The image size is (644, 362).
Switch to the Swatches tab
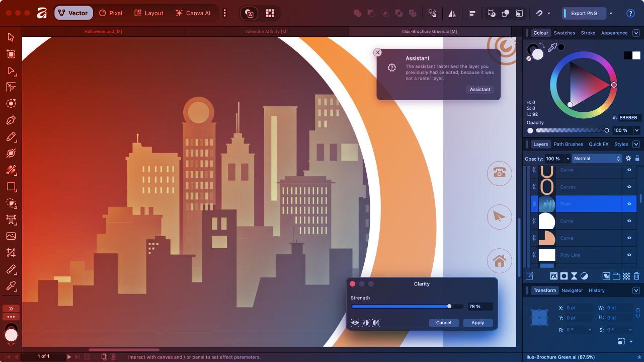[x=564, y=33]
